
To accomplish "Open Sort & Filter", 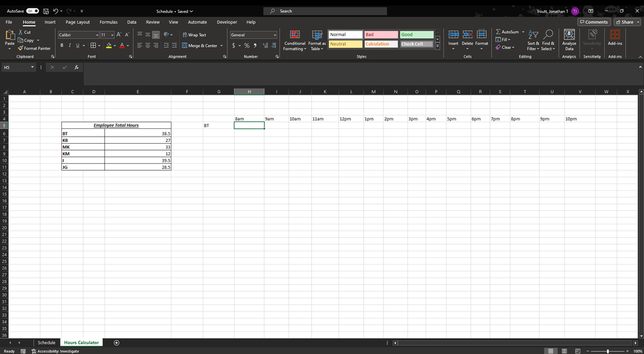I will tap(534, 40).
